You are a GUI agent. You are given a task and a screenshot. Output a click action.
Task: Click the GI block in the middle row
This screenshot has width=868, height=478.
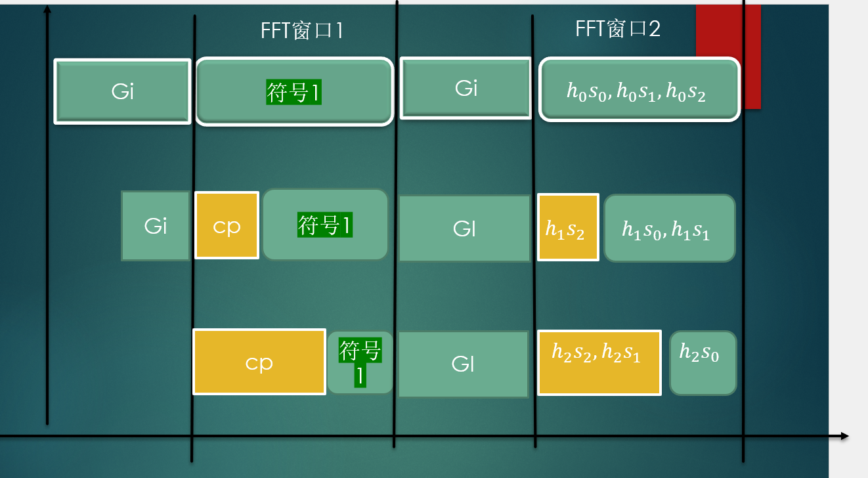[464, 228]
